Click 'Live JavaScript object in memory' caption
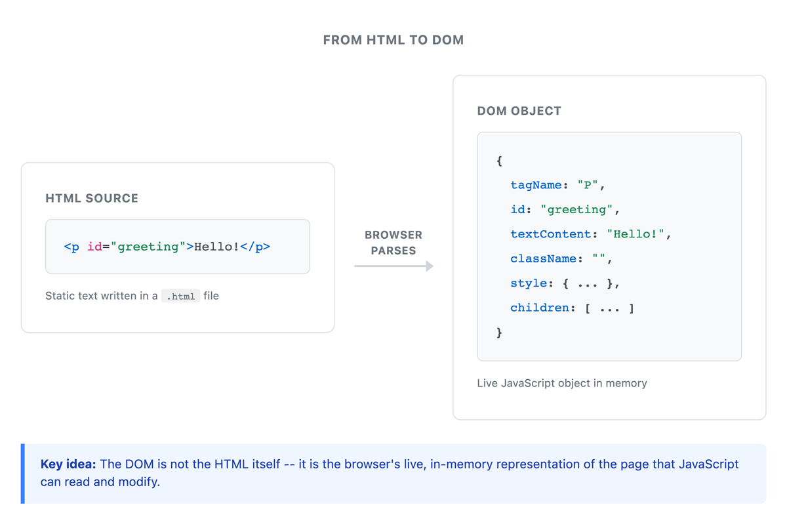Screen dimensions: 787x532 (562, 383)
